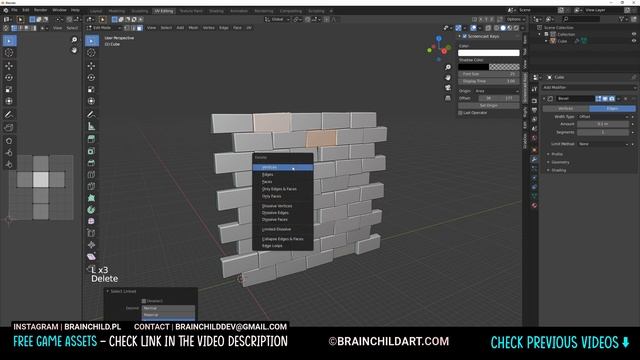Select the Measure tool in the 3D viewport
This screenshot has height=360, width=640.
tap(91, 127)
